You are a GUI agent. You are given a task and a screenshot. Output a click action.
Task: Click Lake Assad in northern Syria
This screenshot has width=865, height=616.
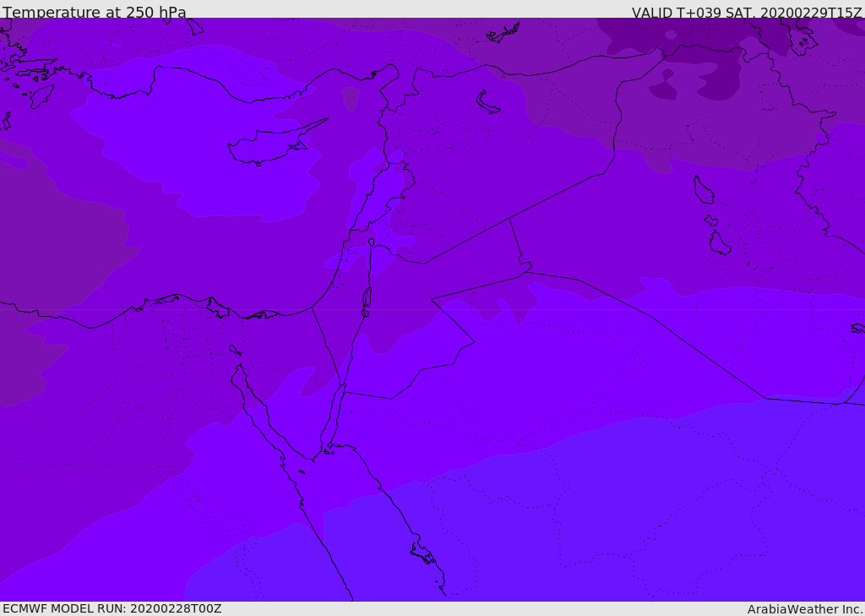pos(487,103)
